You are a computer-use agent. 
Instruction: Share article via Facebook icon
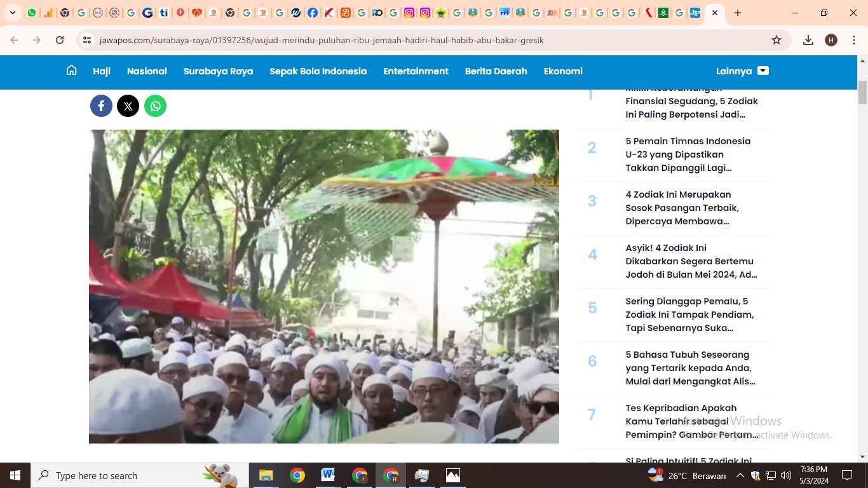pos(101,106)
